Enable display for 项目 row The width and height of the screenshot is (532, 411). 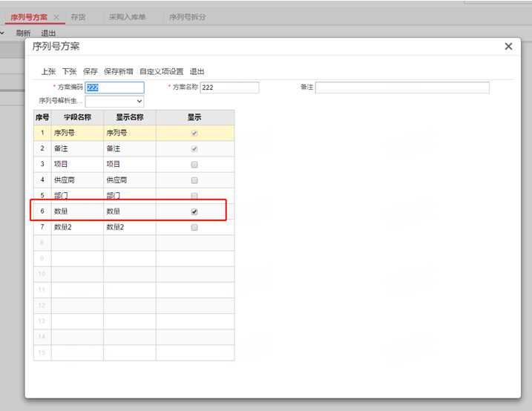pos(194,165)
